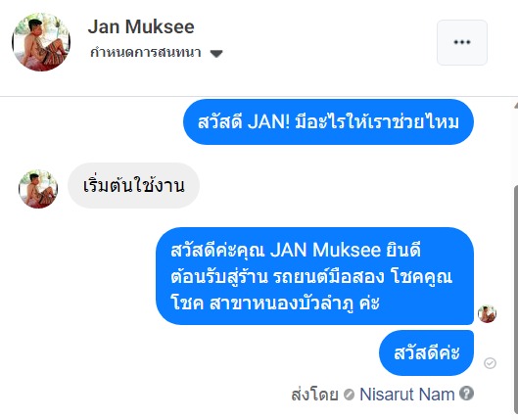Click the conversation vertical scrollbar
This screenshot has height=420, width=518.
[516, 300]
